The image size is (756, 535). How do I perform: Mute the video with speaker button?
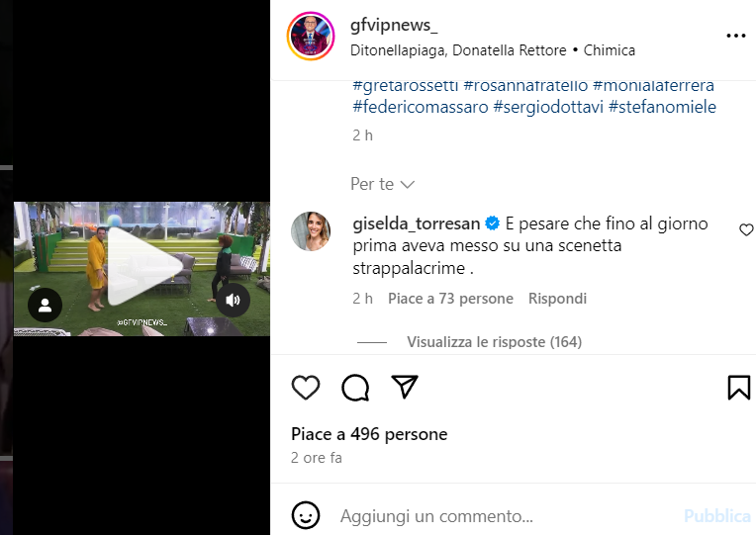click(x=233, y=301)
